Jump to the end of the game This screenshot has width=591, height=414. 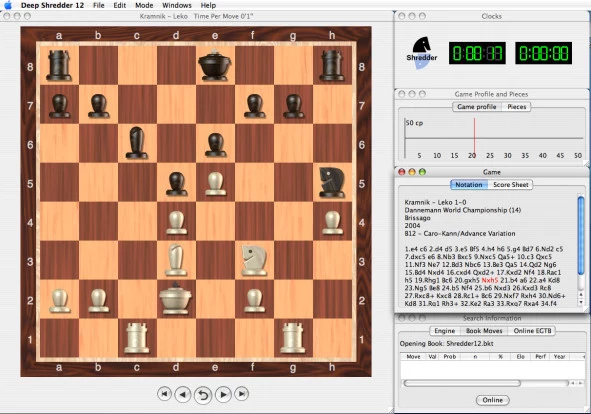point(242,394)
